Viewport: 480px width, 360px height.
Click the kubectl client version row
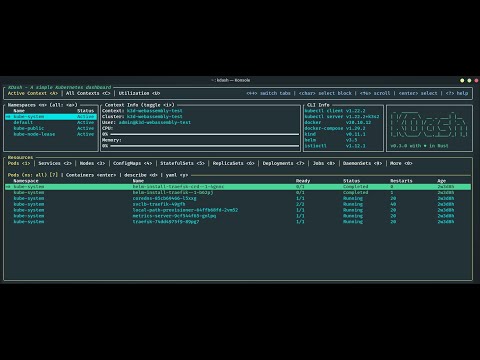[335, 111]
